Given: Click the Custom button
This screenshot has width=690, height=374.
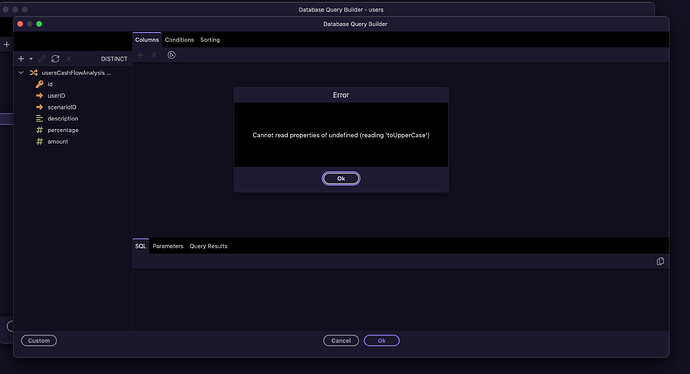Looking at the screenshot, I should tap(39, 341).
